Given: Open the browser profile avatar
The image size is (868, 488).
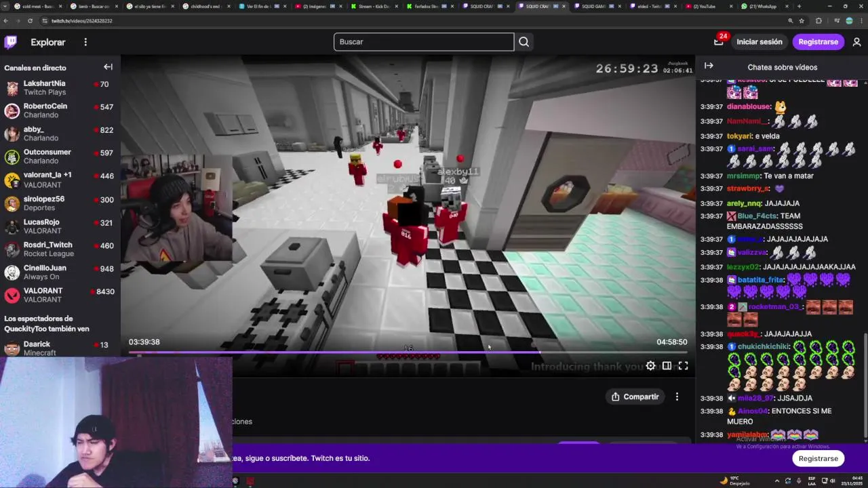Looking at the screenshot, I should pyautogui.click(x=849, y=21).
